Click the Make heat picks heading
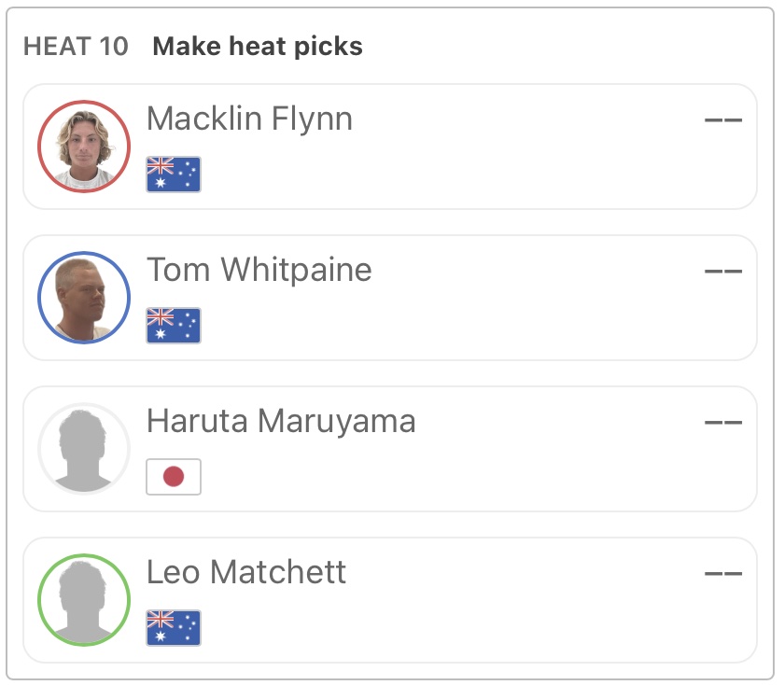Screen dimensions: 784x685 click(258, 47)
